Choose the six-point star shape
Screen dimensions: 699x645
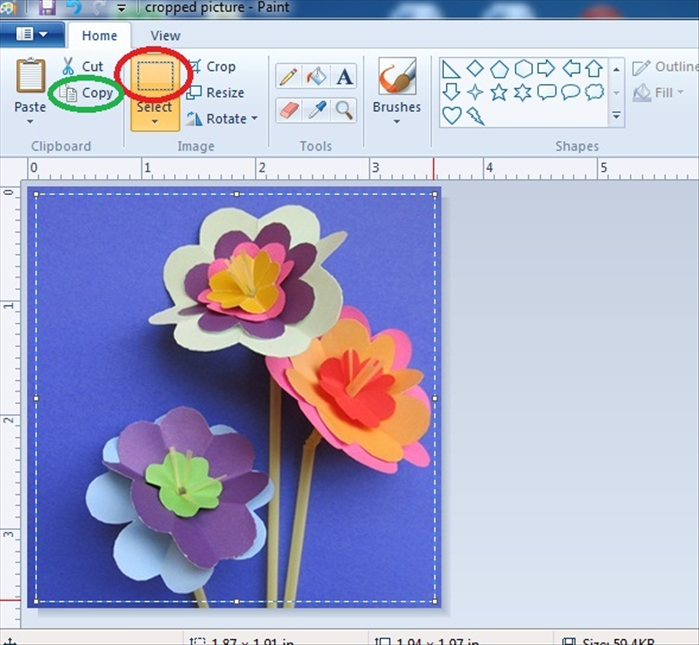point(522,92)
